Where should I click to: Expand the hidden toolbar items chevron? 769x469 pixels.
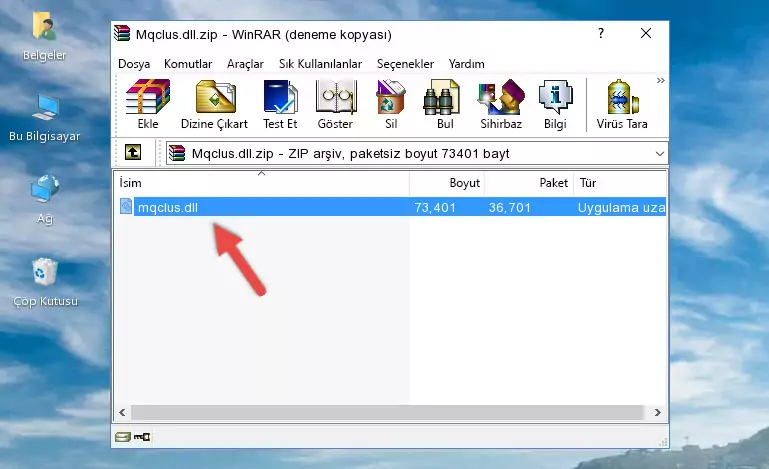point(661,80)
